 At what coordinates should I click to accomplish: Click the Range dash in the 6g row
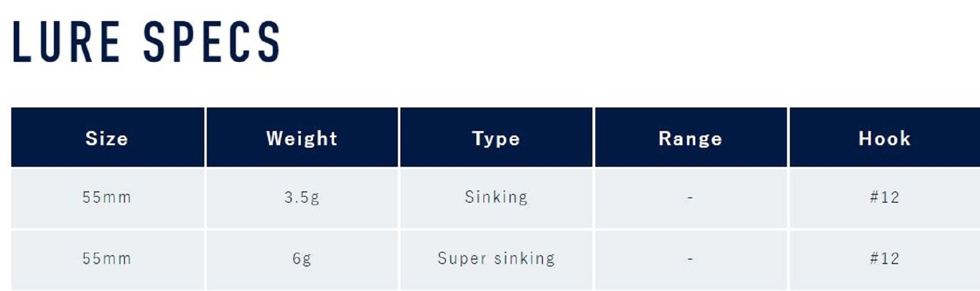coord(690,259)
